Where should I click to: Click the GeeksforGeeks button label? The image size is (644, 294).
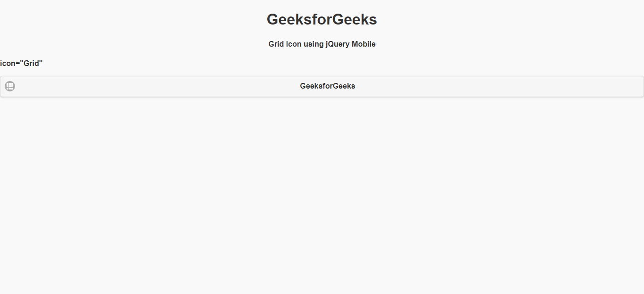tap(328, 86)
